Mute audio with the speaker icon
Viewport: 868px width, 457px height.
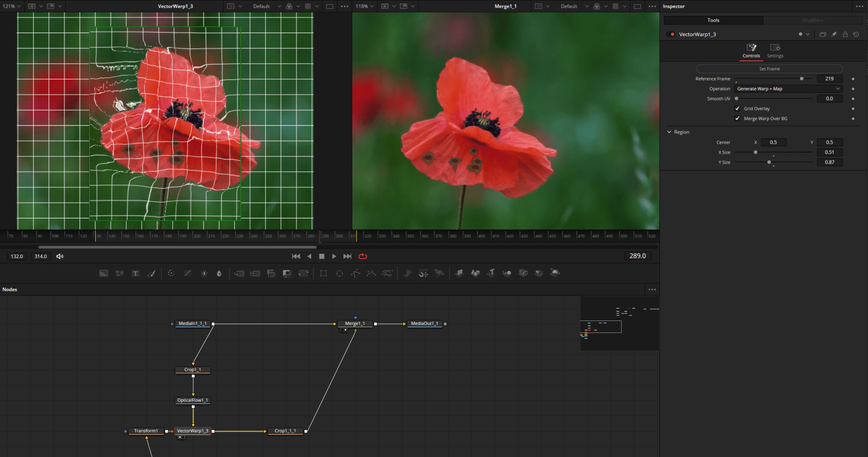[x=60, y=256]
